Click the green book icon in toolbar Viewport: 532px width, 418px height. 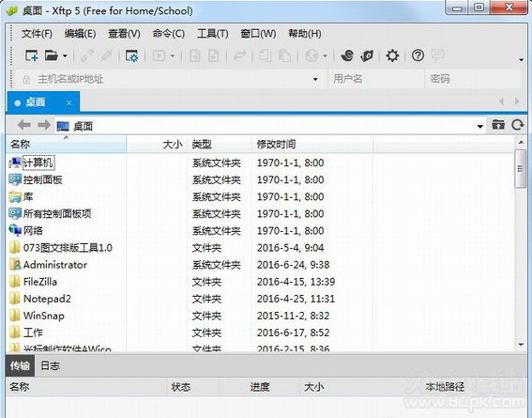click(x=367, y=55)
